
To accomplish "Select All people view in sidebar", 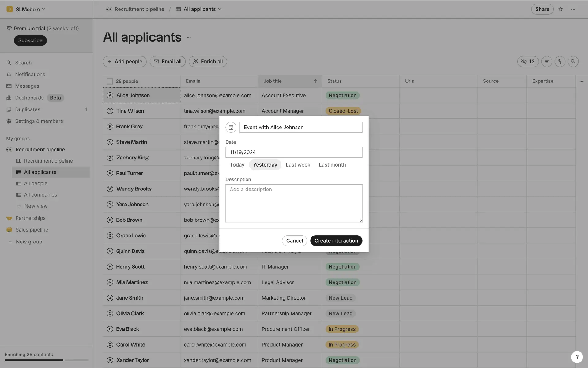I will (x=36, y=183).
